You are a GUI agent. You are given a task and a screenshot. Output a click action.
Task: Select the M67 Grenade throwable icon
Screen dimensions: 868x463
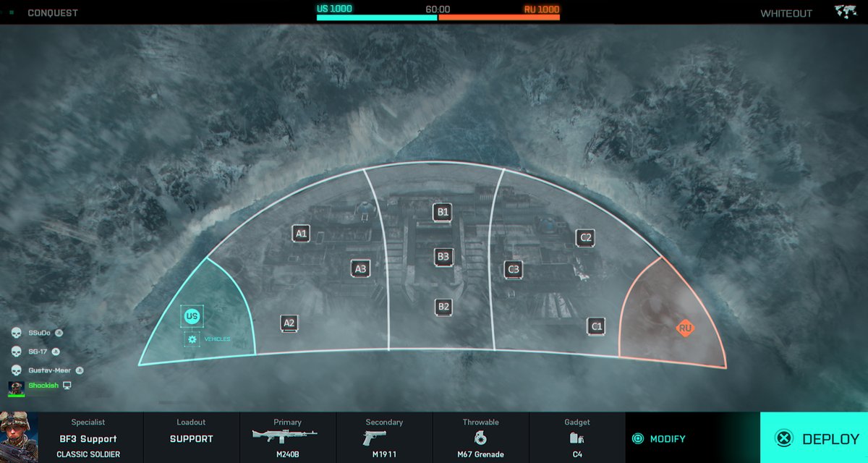click(x=480, y=438)
